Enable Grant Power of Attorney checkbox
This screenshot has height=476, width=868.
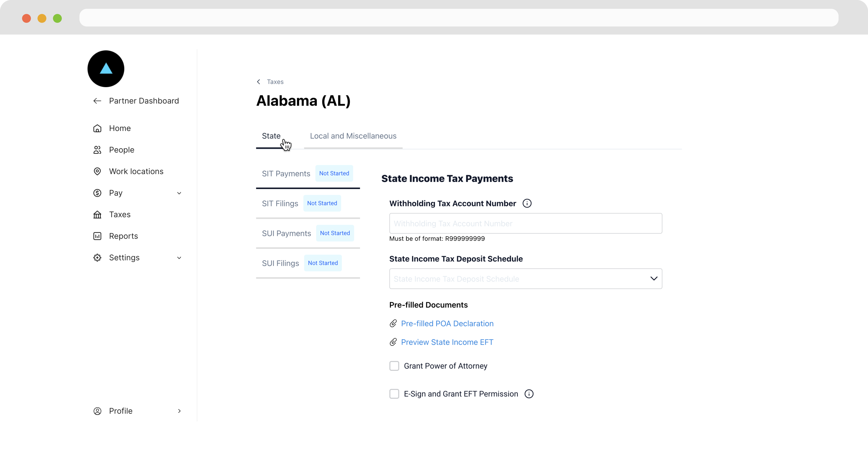394,366
